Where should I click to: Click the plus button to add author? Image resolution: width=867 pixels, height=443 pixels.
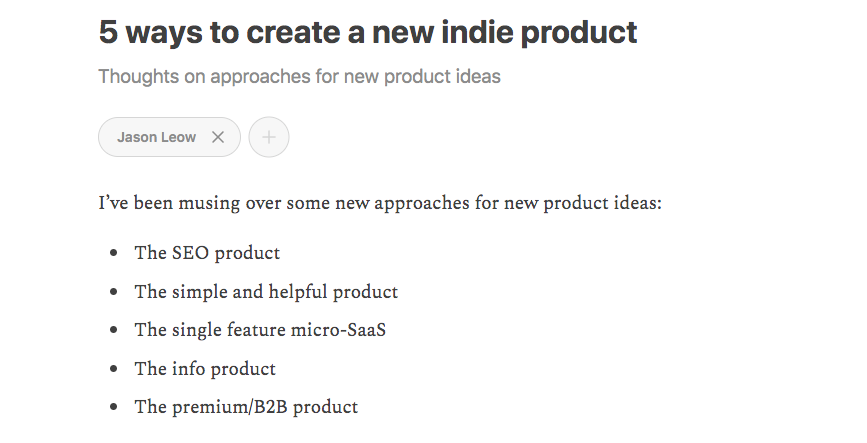(x=269, y=138)
